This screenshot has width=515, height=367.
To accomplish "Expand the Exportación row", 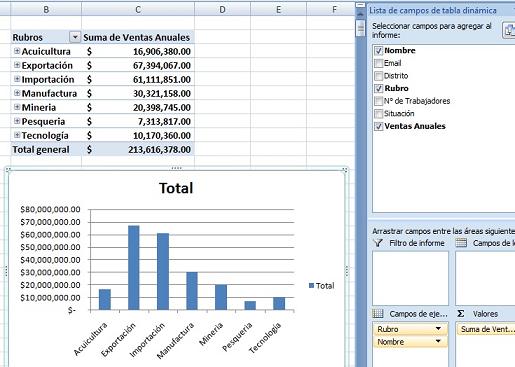I will 17,65.
